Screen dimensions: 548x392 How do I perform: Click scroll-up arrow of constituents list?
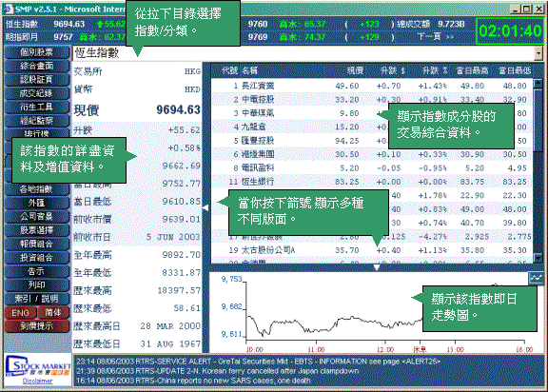538,84
